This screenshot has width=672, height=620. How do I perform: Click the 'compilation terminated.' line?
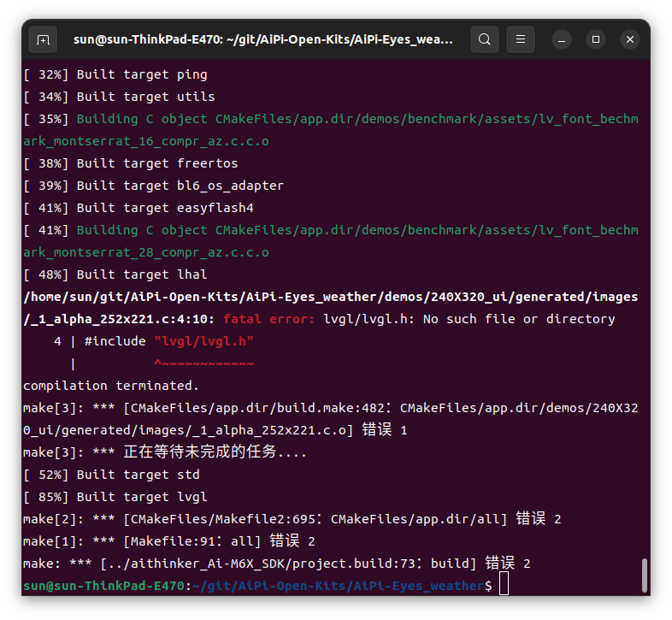[x=111, y=386]
